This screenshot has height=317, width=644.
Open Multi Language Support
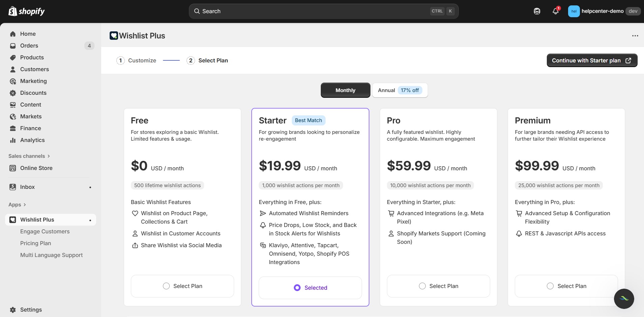tap(51, 255)
